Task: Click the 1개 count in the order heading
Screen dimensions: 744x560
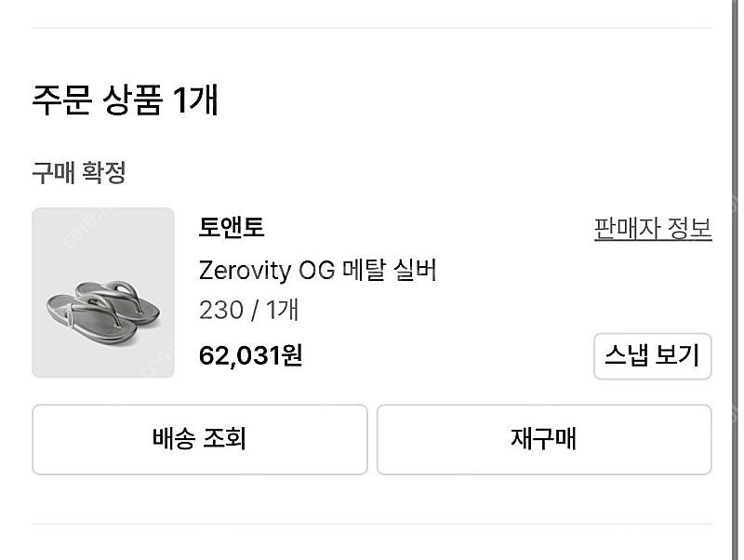Action: tap(195, 100)
